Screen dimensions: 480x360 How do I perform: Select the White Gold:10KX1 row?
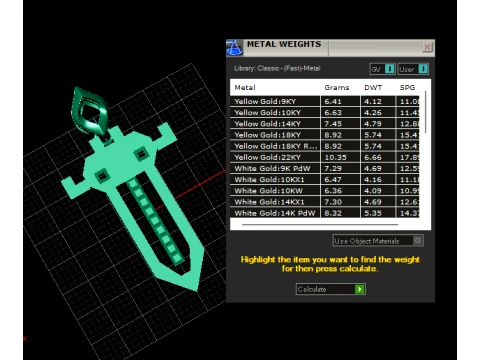(x=324, y=180)
